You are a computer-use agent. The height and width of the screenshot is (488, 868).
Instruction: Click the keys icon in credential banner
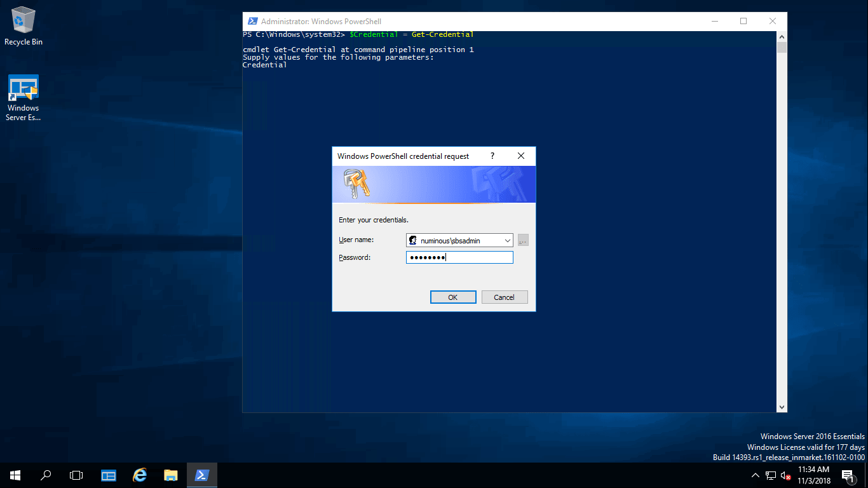tap(356, 184)
